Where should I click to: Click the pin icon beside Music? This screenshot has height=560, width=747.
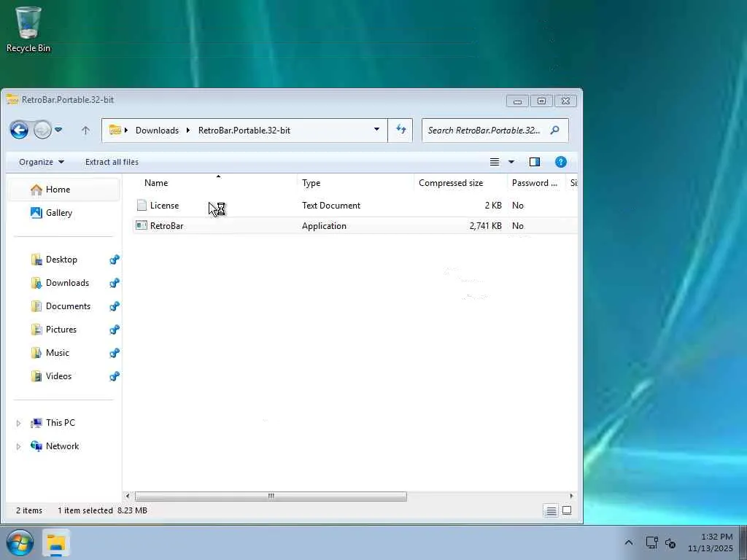115,353
